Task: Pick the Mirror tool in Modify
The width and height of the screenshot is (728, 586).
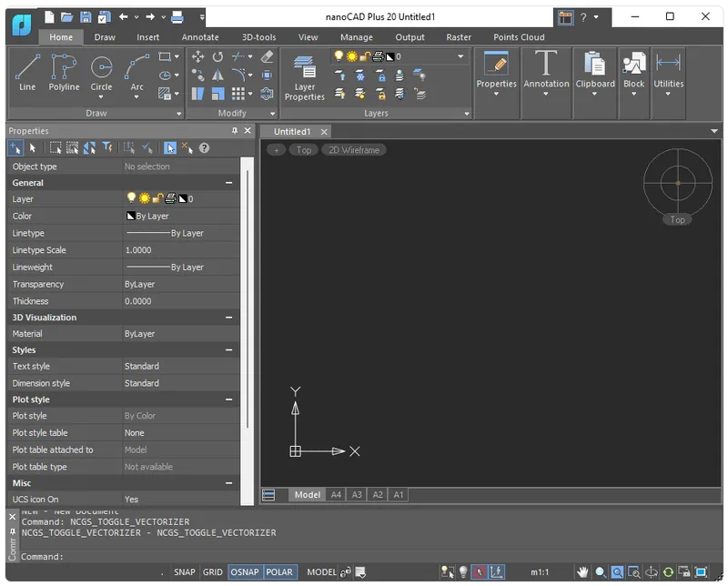Action: pyautogui.click(x=217, y=76)
